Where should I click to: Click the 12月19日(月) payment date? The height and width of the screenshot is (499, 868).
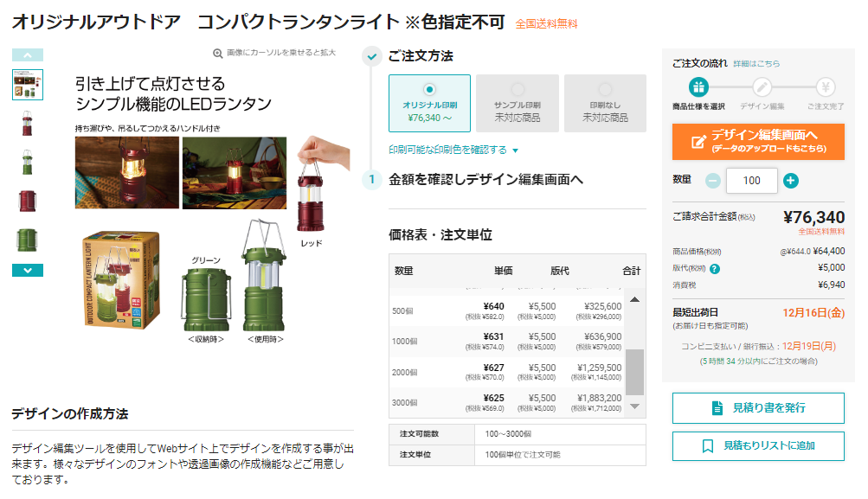(809, 346)
